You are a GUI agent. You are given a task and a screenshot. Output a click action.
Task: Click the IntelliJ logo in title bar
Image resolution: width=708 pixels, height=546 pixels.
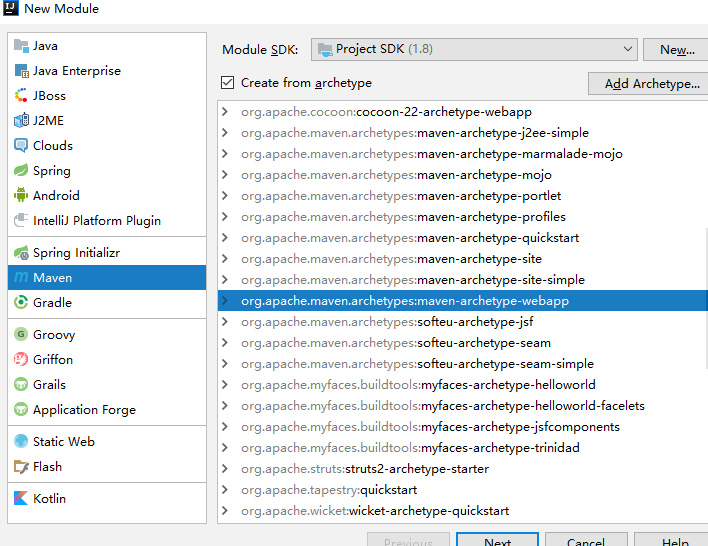(x=10, y=8)
